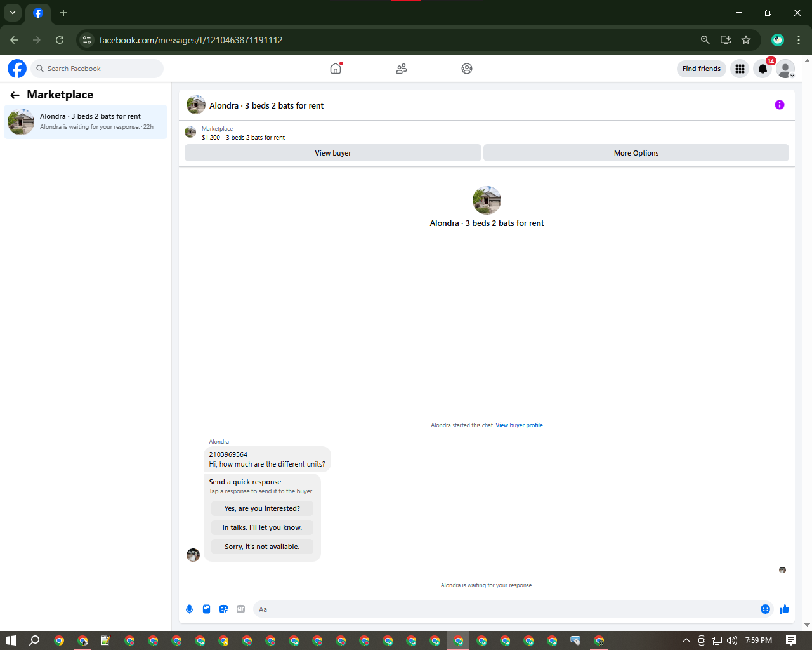Click the Facebook logo icon
Image resolution: width=812 pixels, height=650 pixels.
17,69
